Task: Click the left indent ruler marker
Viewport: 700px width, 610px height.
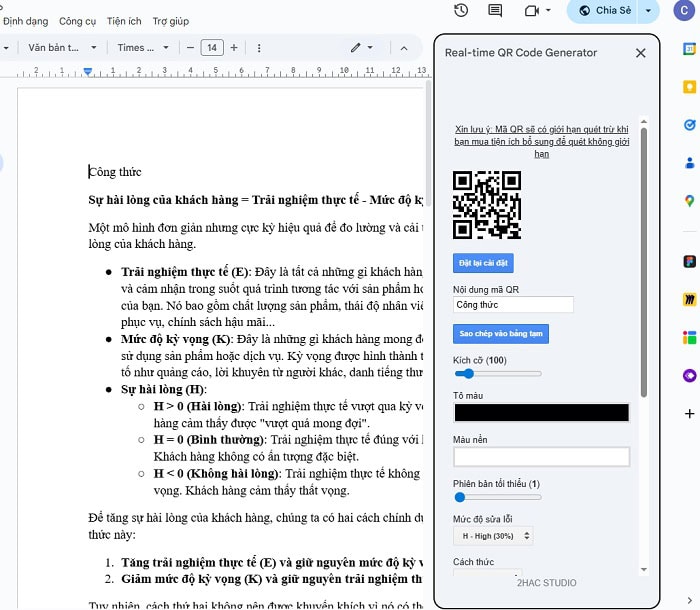Action: pyautogui.click(x=88, y=71)
